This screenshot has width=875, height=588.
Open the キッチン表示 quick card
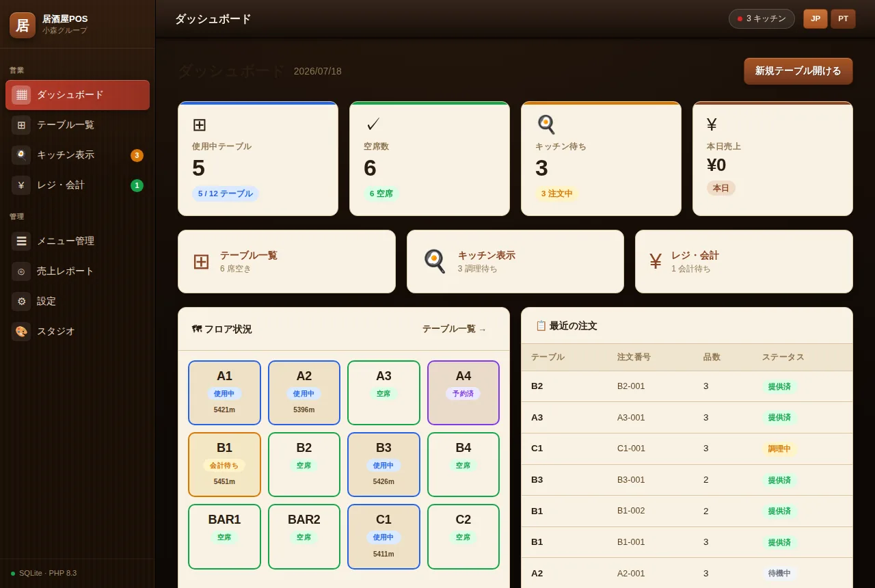tap(515, 262)
